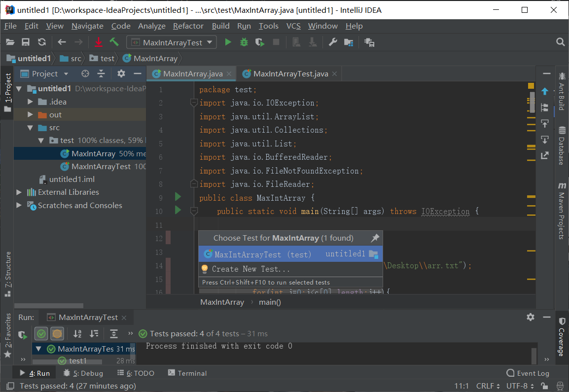This screenshot has width=569, height=392.
Task: Toggle read-only lock icon in status bar
Action: 544,386
